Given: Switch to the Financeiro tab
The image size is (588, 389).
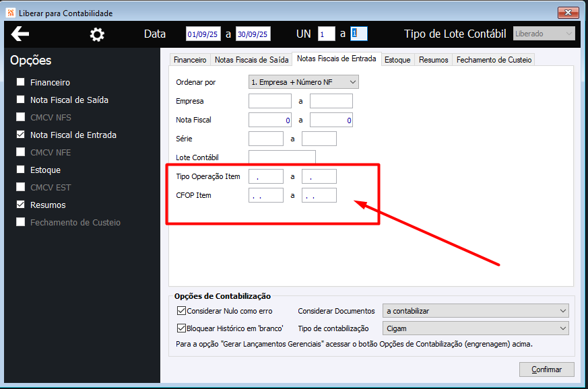Looking at the screenshot, I should coord(190,60).
